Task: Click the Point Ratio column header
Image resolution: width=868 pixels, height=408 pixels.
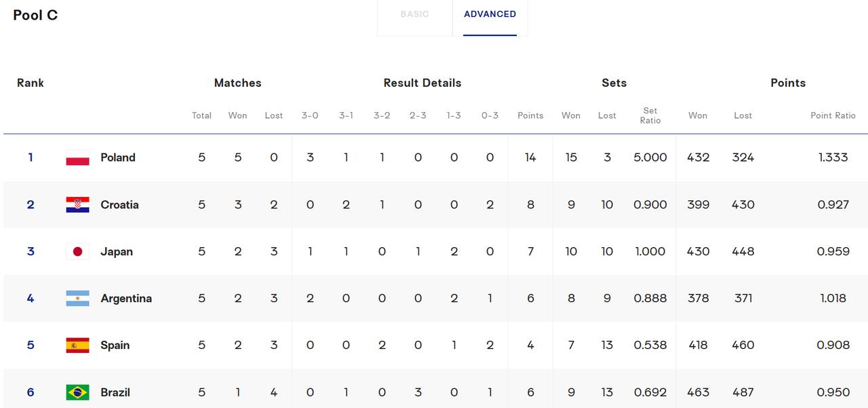Action: (833, 115)
